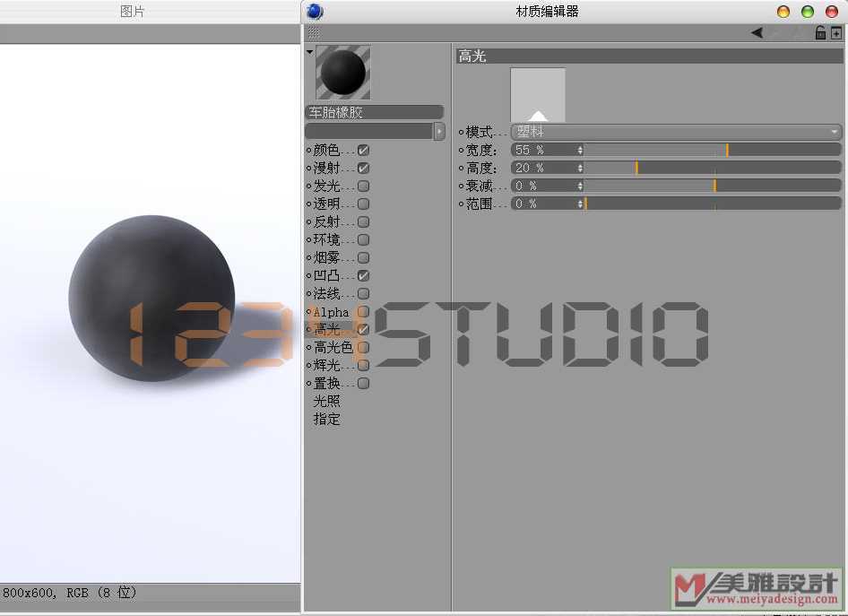Click the 范围 value field showing 0 %

(543, 204)
